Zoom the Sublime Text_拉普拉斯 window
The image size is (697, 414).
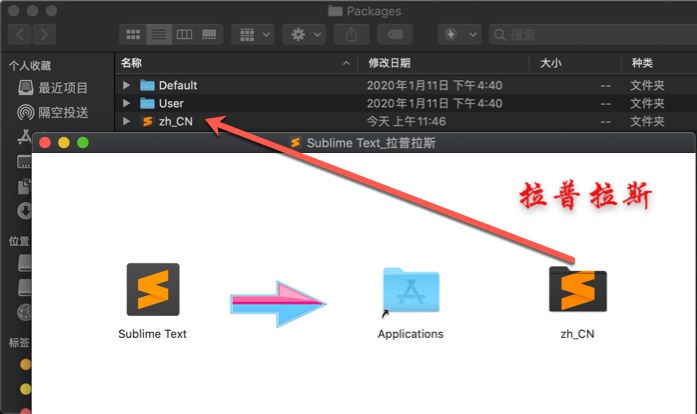click(83, 143)
